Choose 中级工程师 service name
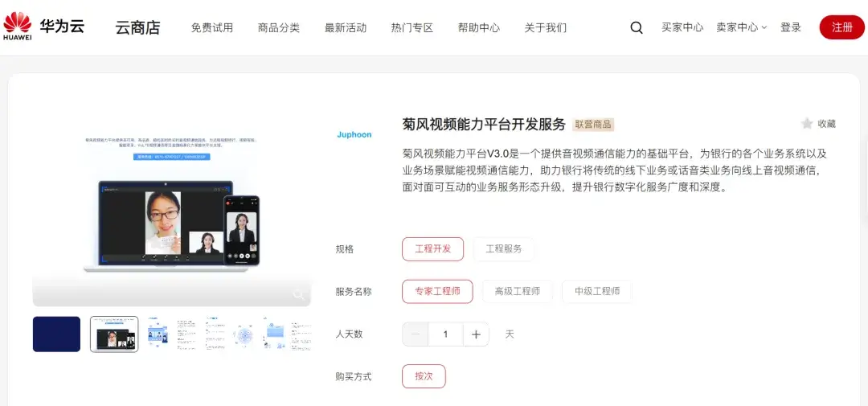This screenshot has width=868, height=406. [x=596, y=292]
